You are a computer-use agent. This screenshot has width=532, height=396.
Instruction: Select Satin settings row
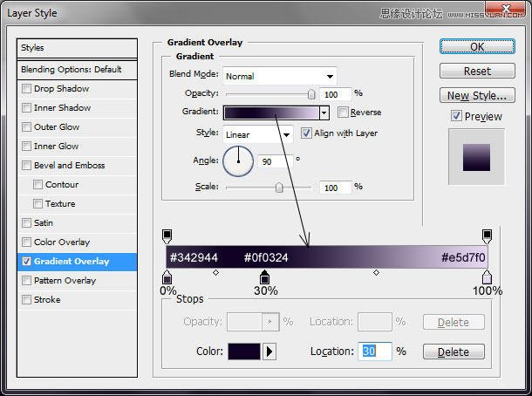click(77, 222)
